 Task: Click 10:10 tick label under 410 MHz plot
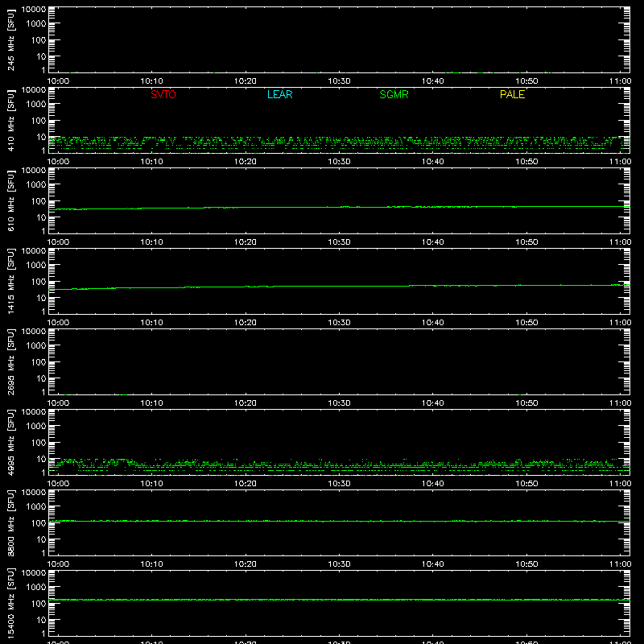click(x=151, y=162)
